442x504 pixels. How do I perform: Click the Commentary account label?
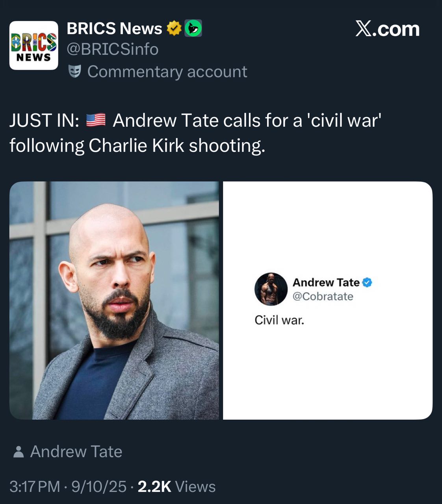(167, 72)
